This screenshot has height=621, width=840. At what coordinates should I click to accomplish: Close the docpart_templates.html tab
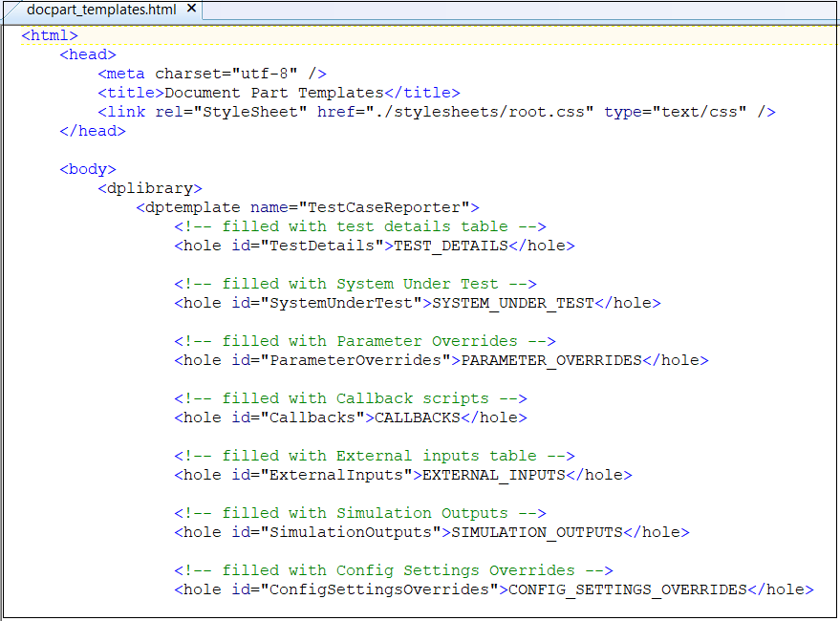[191, 9]
